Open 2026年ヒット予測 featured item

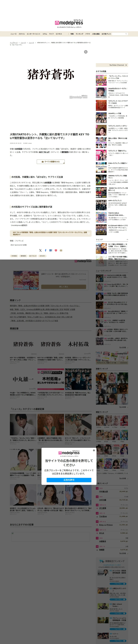click(x=112, y=118)
